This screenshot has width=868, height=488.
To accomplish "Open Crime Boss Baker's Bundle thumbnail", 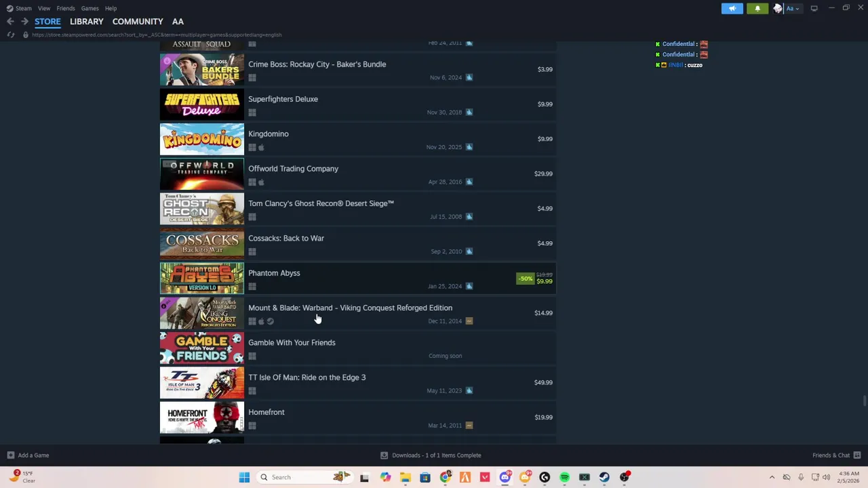I will 202,69.
